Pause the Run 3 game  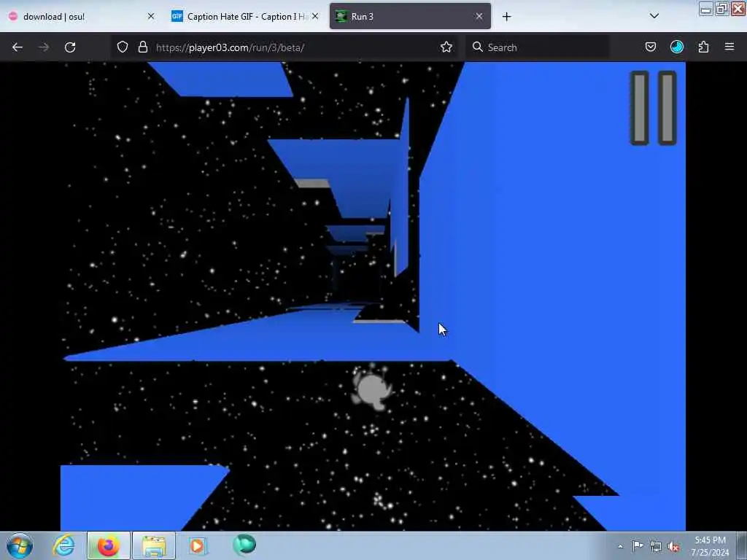click(x=653, y=108)
